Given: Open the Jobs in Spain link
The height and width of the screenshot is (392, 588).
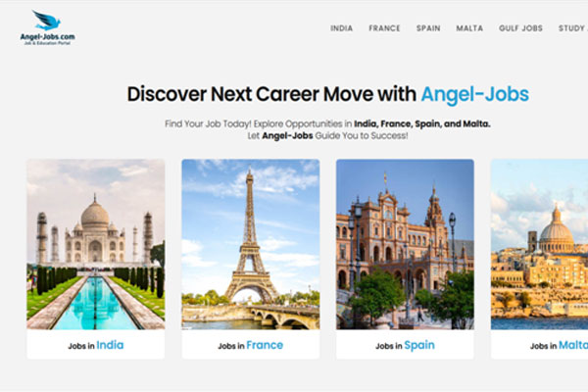Looking at the screenshot, I should tap(405, 345).
